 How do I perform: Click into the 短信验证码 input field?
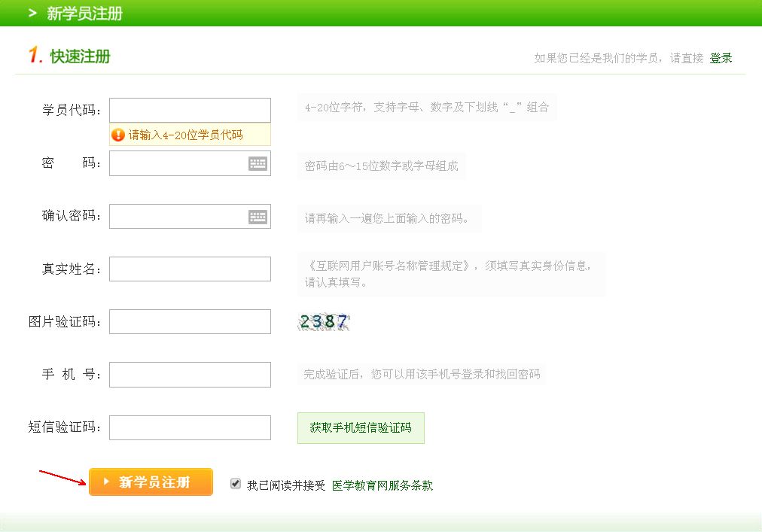click(x=190, y=427)
